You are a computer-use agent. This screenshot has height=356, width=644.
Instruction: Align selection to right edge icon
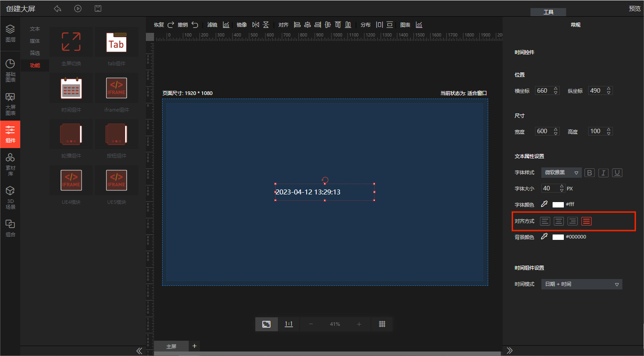[317, 25]
